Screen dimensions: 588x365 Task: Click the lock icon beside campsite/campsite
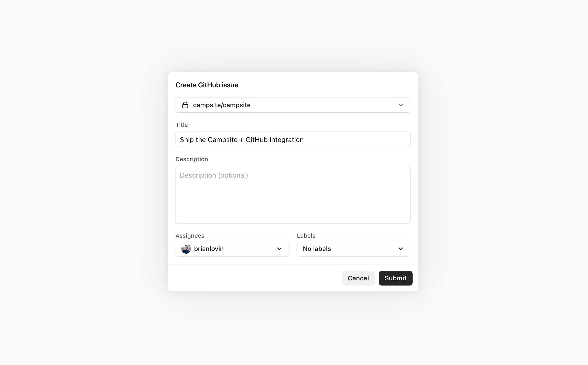pos(185,105)
